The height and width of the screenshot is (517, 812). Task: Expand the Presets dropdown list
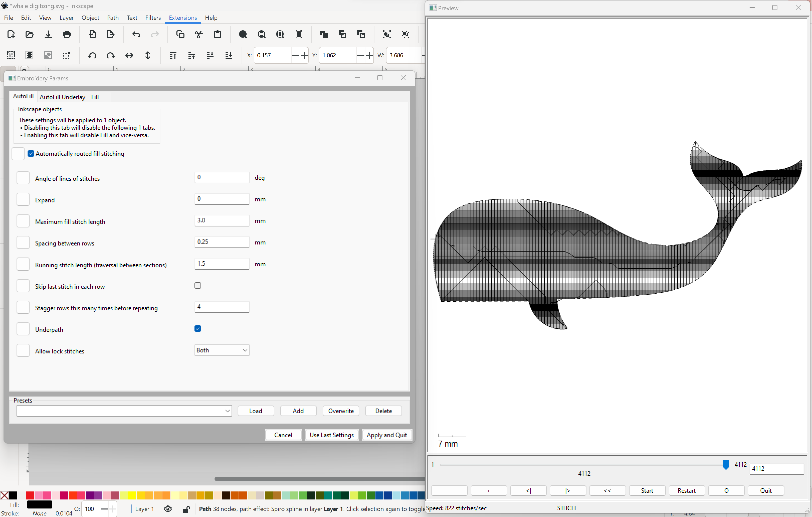[228, 411]
